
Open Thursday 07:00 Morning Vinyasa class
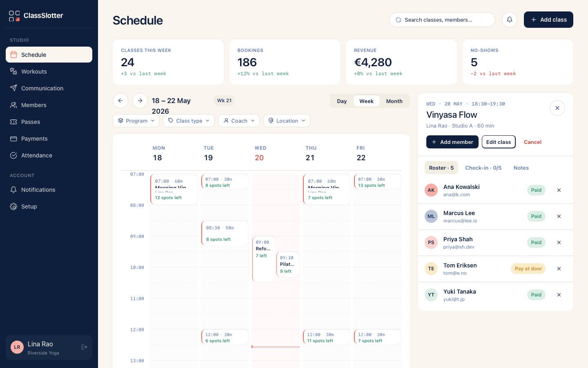click(x=327, y=189)
